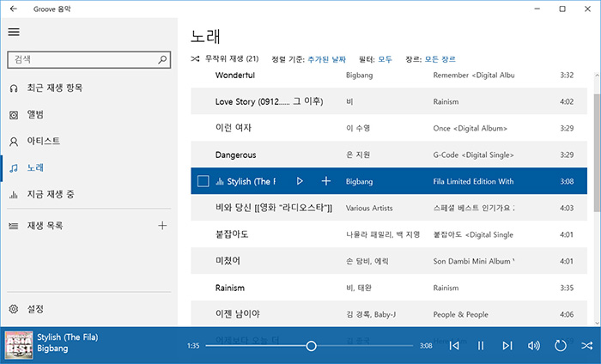Click the search magnifier icon
The image size is (601, 364).
pos(162,59)
